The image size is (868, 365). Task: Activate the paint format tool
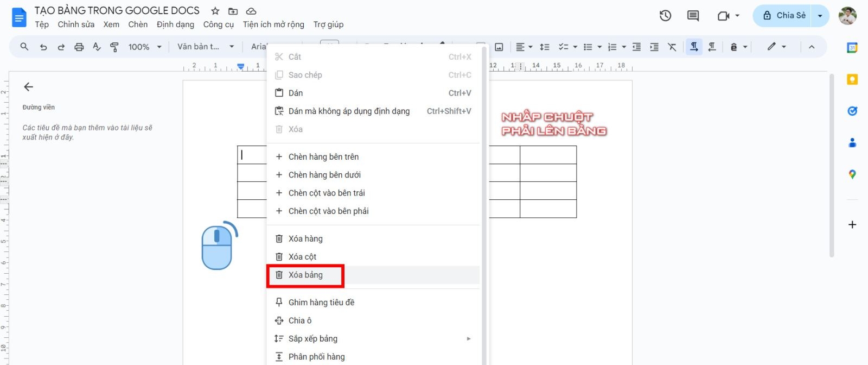point(114,47)
